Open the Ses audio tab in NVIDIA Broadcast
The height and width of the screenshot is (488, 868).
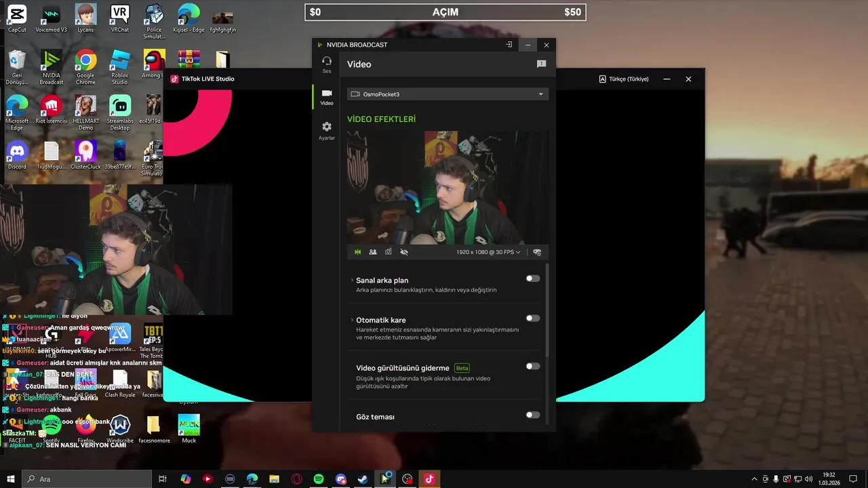tap(327, 64)
